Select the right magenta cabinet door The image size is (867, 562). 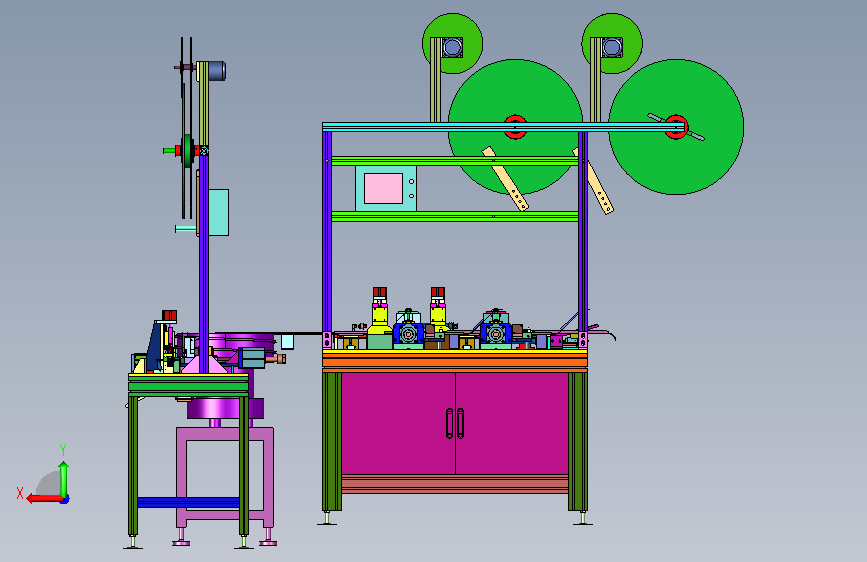coord(511,423)
